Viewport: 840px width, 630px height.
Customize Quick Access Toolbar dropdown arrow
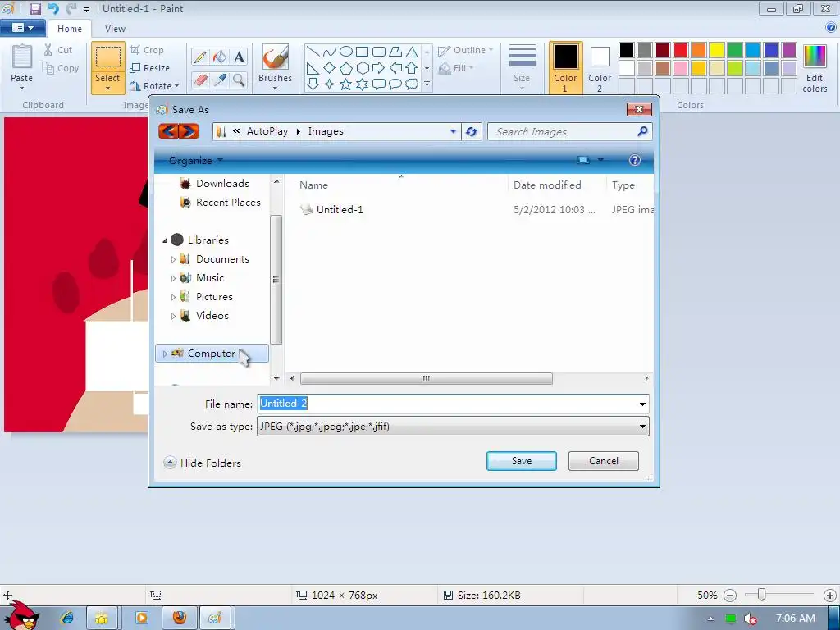coord(86,9)
